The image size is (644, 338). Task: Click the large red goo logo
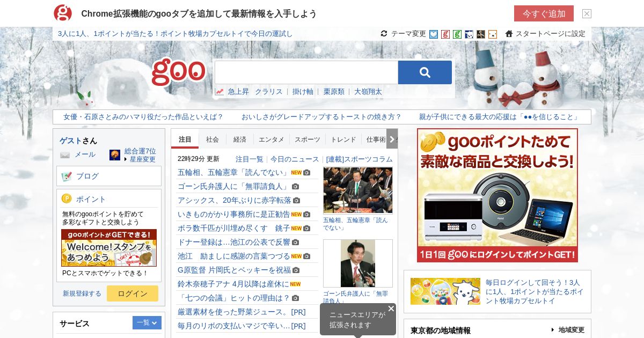tap(178, 71)
